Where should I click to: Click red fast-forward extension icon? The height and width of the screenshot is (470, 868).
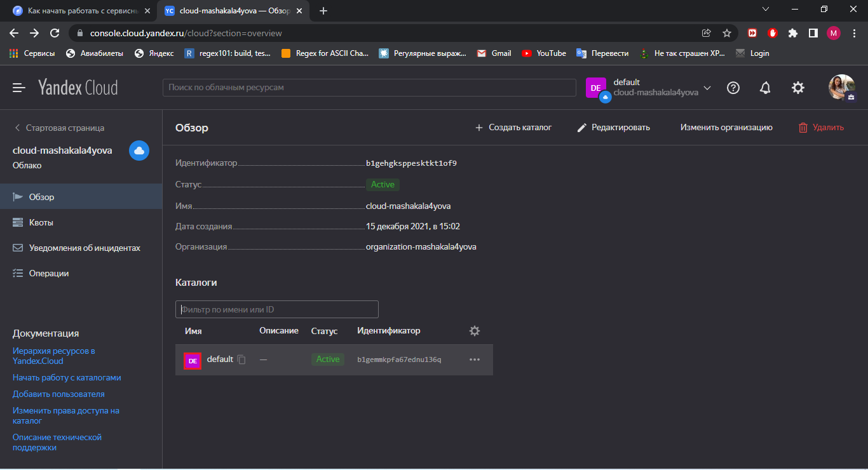(x=752, y=33)
